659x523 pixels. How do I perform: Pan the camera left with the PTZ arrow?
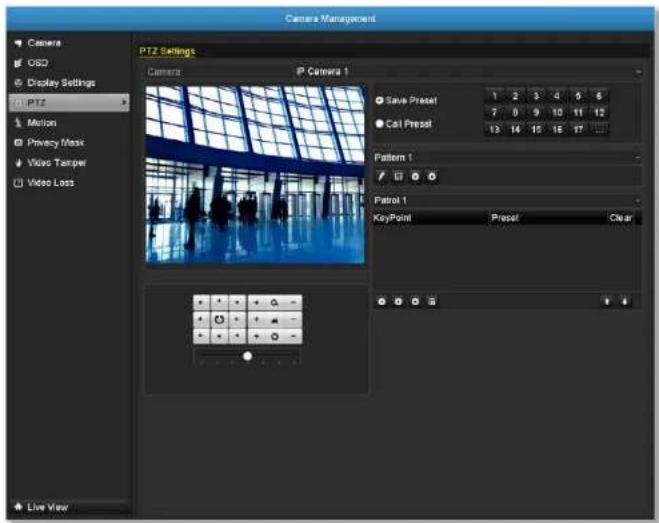[201, 319]
